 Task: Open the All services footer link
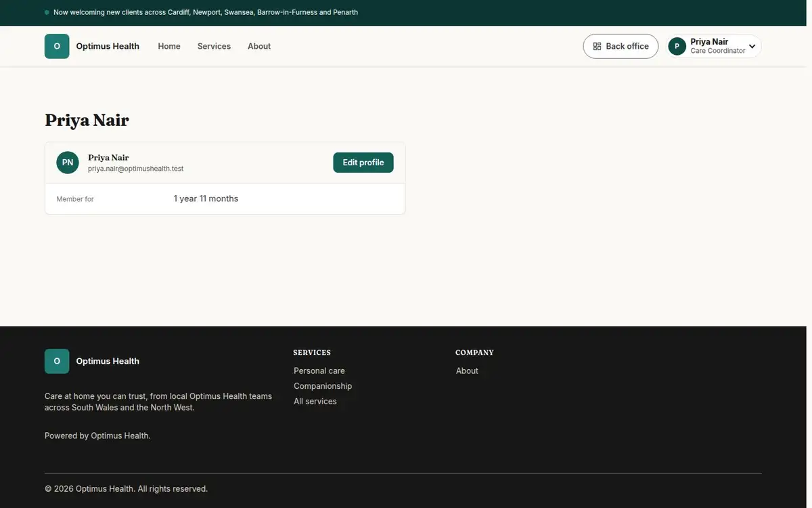[315, 401]
